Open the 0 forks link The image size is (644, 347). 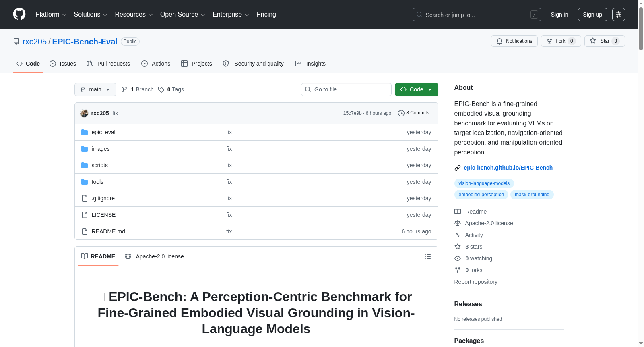pyautogui.click(x=474, y=270)
